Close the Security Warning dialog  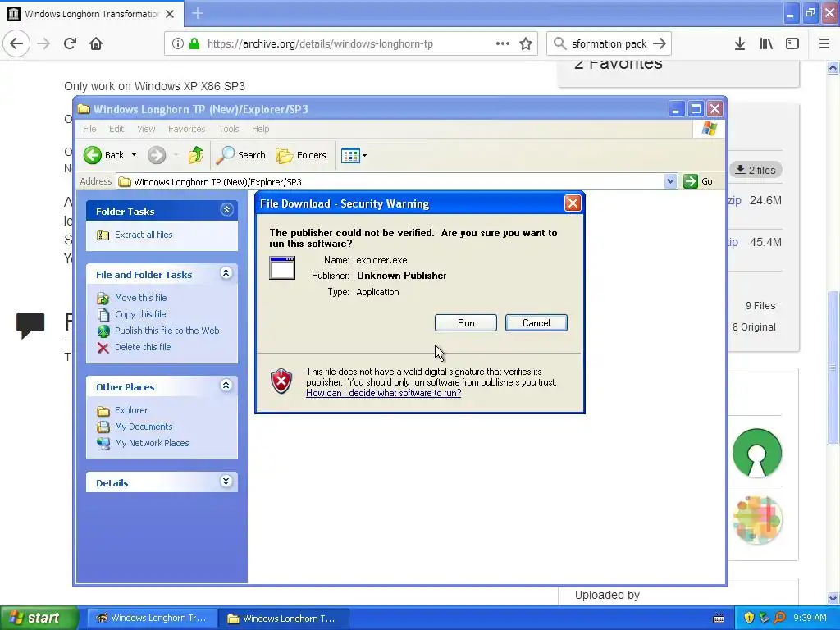pyautogui.click(x=573, y=203)
